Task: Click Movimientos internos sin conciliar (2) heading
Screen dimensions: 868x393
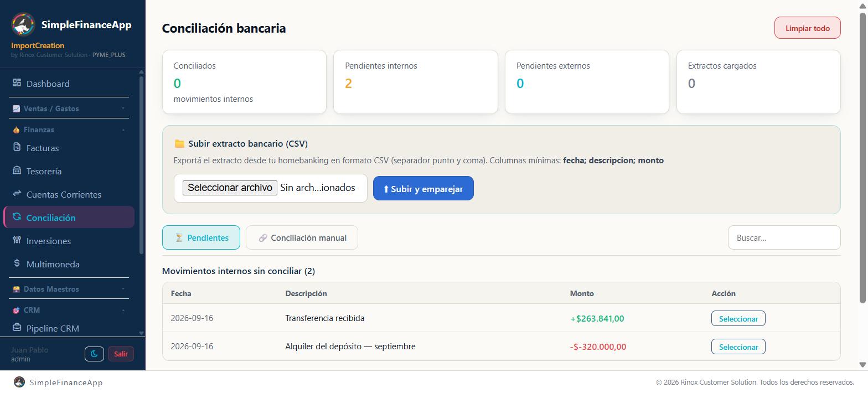Action: pyautogui.click(x=238, y=271)
